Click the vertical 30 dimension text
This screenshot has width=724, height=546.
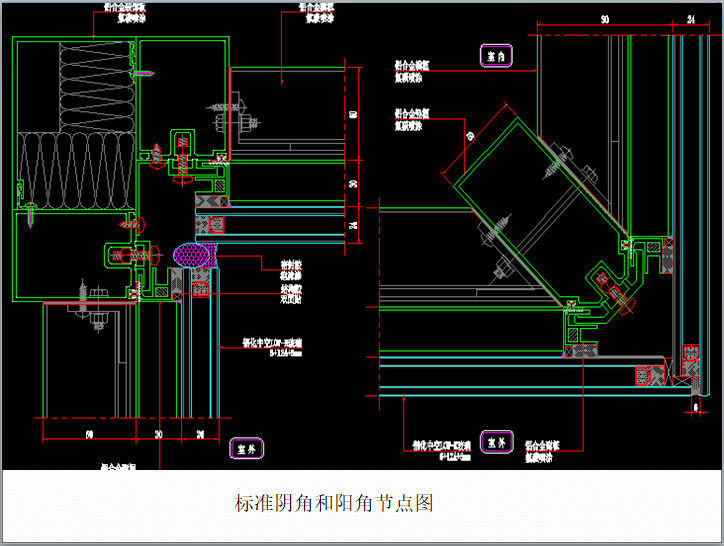tap(353, 183)
